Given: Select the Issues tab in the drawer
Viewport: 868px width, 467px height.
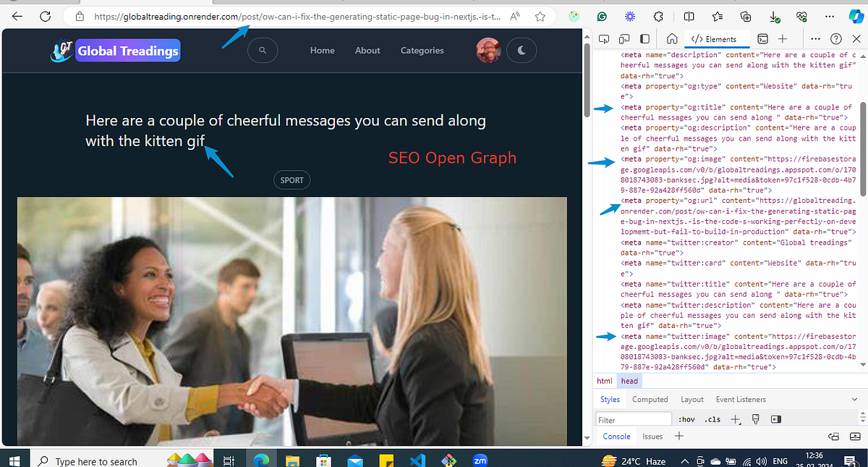Looking at the screenshot, I should [x=653, y=436].
